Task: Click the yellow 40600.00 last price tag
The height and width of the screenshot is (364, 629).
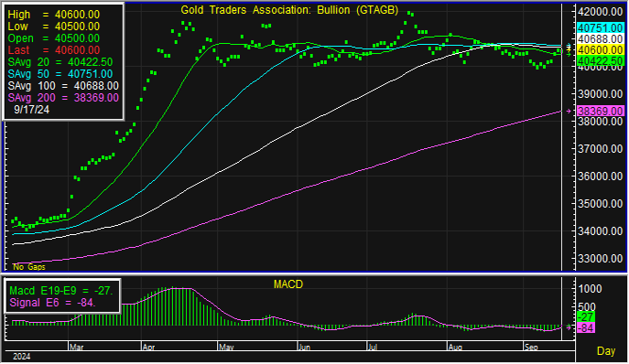Action: (600, 50)
